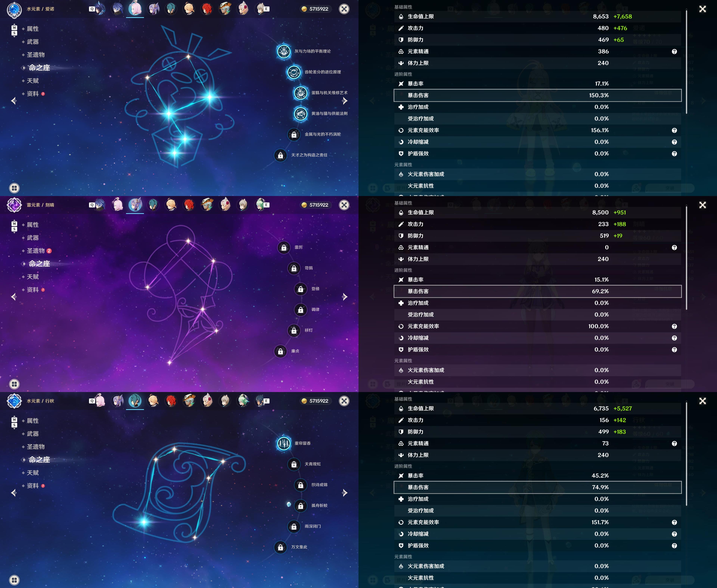
Task: Click the E key hint on 行秋's screen
Action: [267, 401]
